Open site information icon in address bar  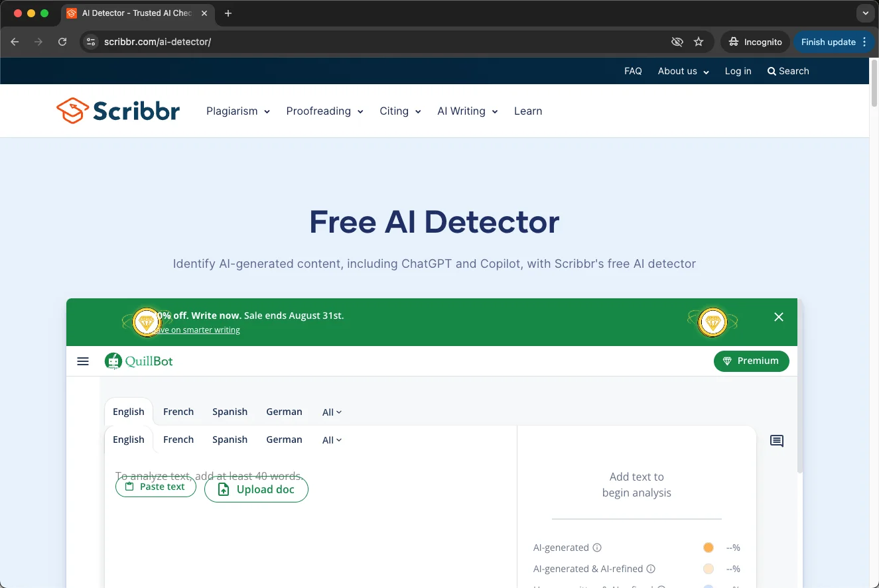(92, 42)
